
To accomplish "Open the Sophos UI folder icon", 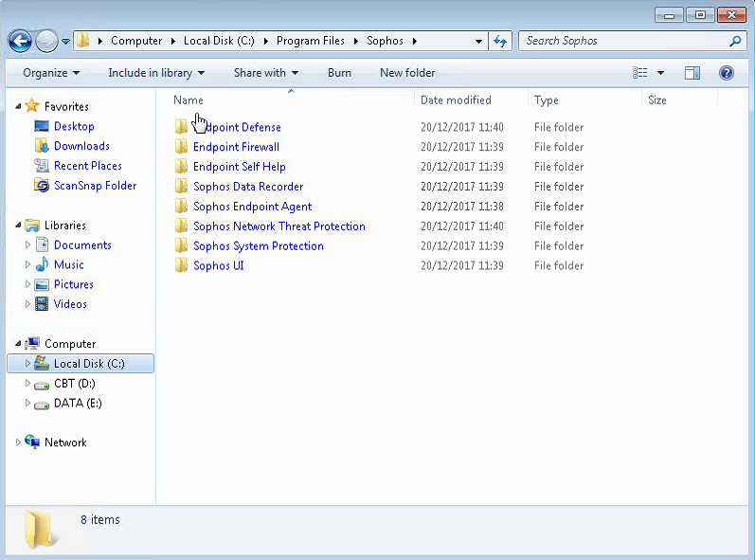I will (x=182, y=266).
